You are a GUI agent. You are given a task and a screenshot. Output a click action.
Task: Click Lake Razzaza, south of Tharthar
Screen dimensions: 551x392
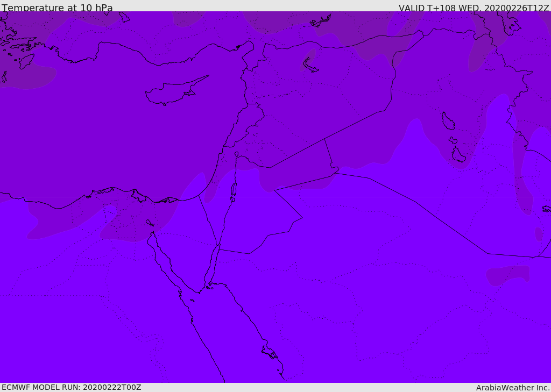pos(458,155)
